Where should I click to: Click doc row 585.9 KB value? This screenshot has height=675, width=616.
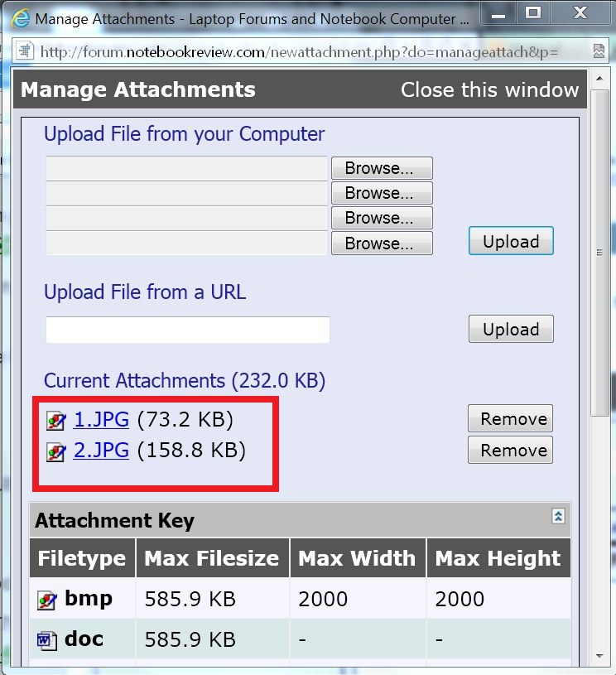click(x=190, y=639)
